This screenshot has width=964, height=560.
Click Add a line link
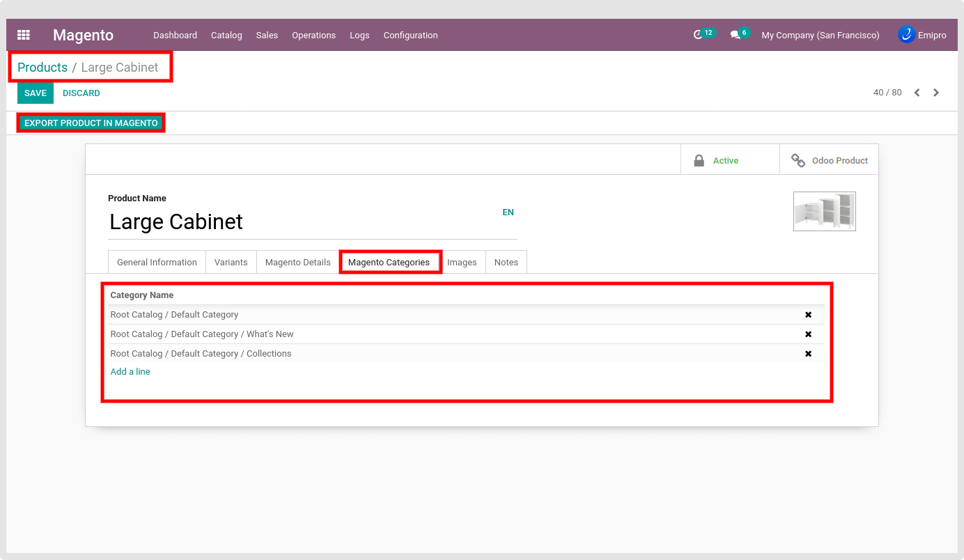click(130, 371)
